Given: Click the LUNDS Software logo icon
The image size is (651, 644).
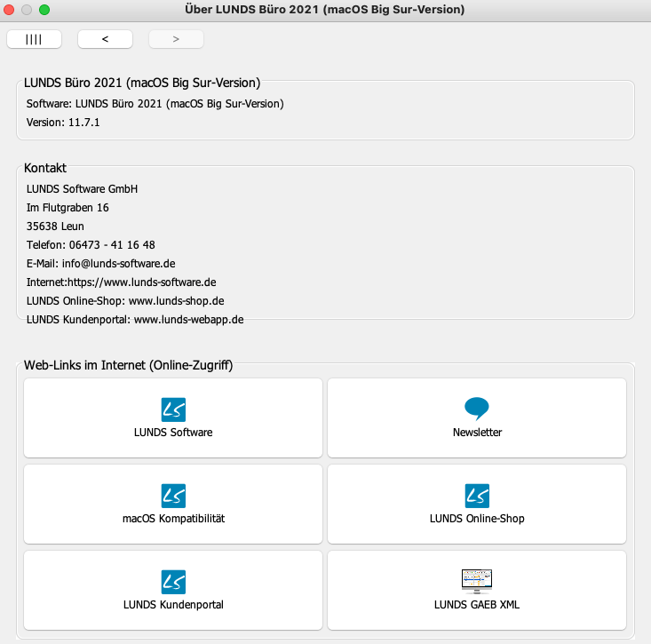Looking at the screenshot, I should [173, 409].
